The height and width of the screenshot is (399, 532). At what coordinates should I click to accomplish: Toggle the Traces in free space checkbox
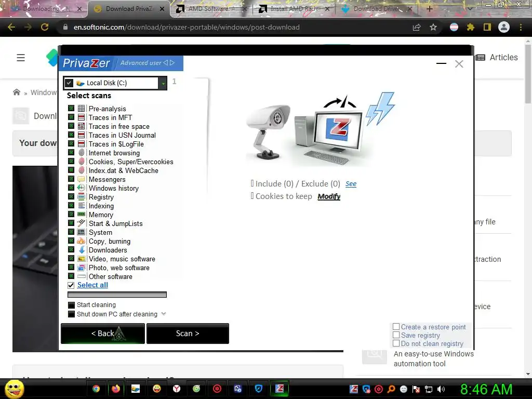pyautogui.click(x=71, y=126)
